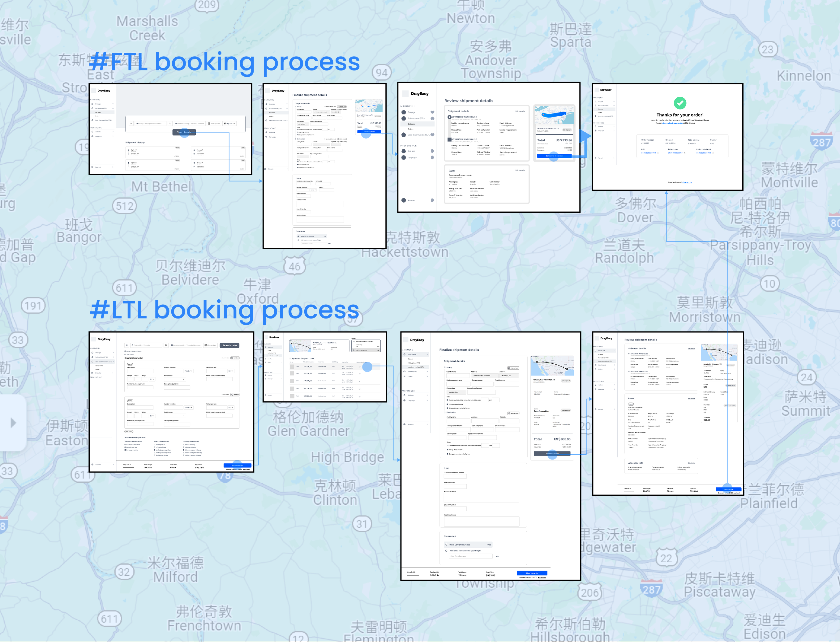Click the Drayage menu icon in Review shipment sidebar

point(404,112)
